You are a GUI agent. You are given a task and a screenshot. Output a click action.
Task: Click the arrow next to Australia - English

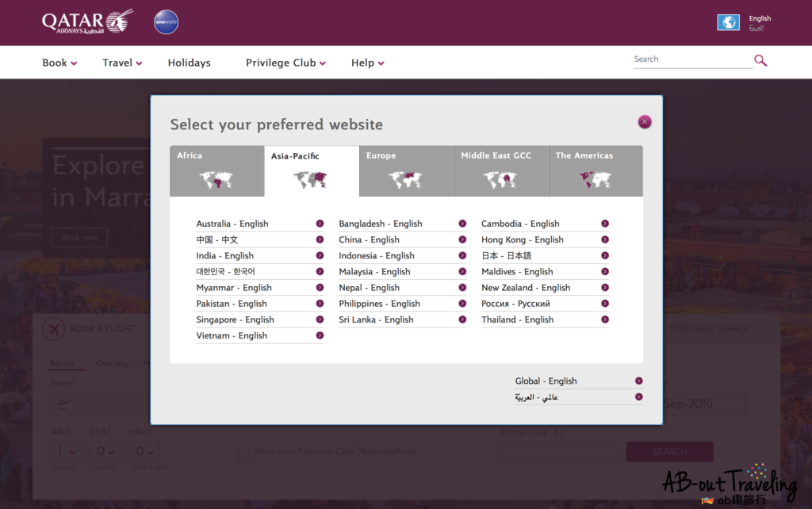[320, 224]
